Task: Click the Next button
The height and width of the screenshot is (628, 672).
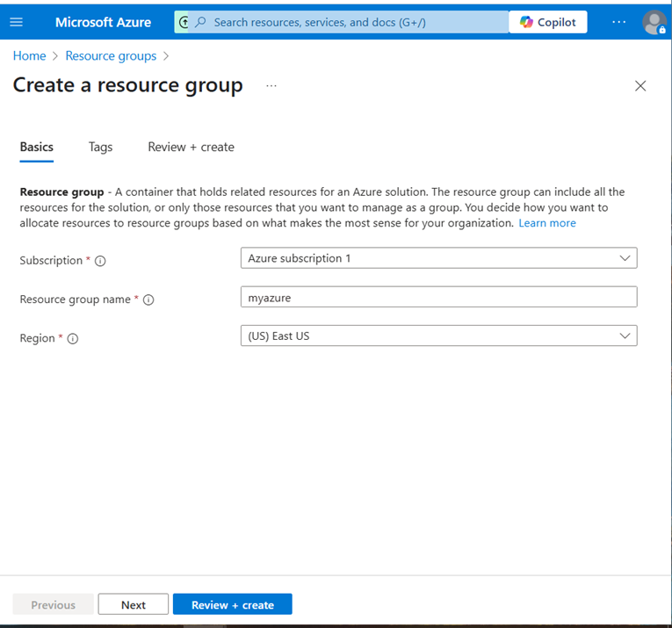Action: pyautogui.click(x=134, y=604)
